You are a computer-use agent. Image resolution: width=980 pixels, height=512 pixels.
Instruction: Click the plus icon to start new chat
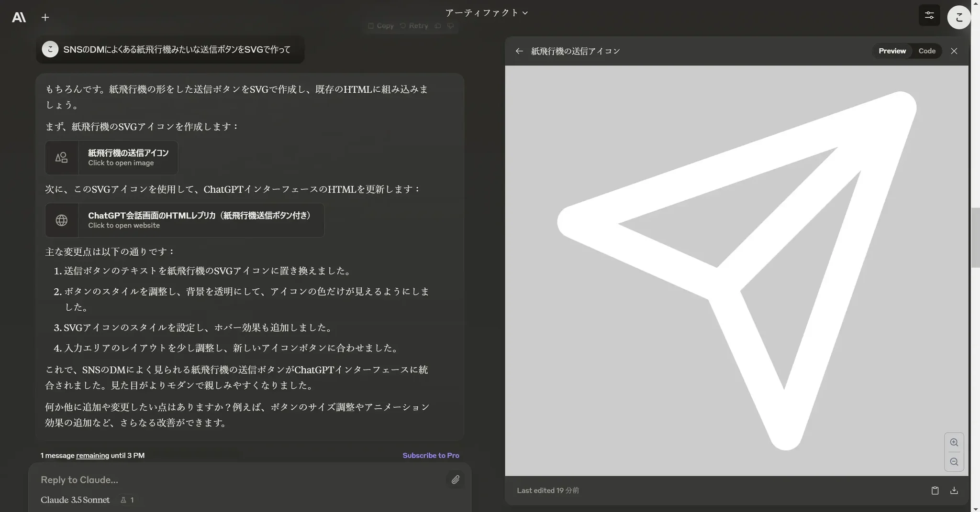(45, 17)
